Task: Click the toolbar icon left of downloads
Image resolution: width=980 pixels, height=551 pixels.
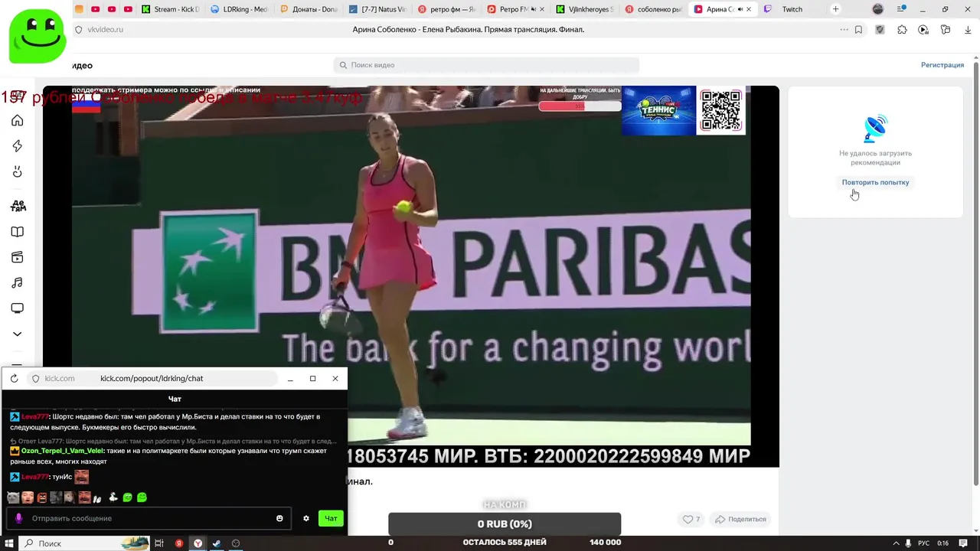Action: click(946, 30)
